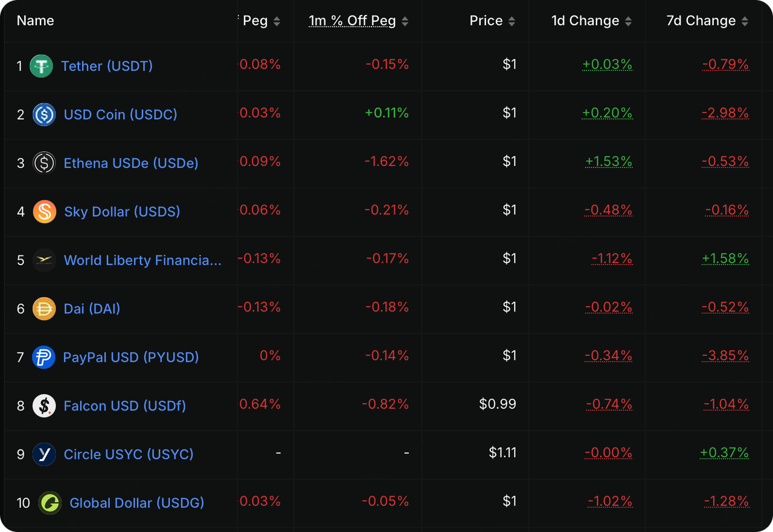Sort by 1m % Off Peg column
Screen dimensions: 773x532
[405, 22]
